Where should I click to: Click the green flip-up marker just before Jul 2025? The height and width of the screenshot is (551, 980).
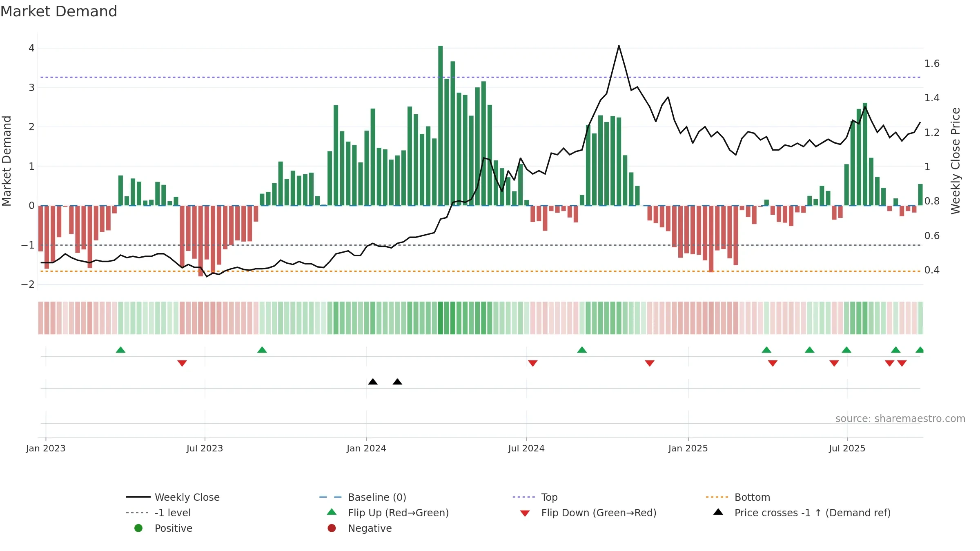coord(846,350)
